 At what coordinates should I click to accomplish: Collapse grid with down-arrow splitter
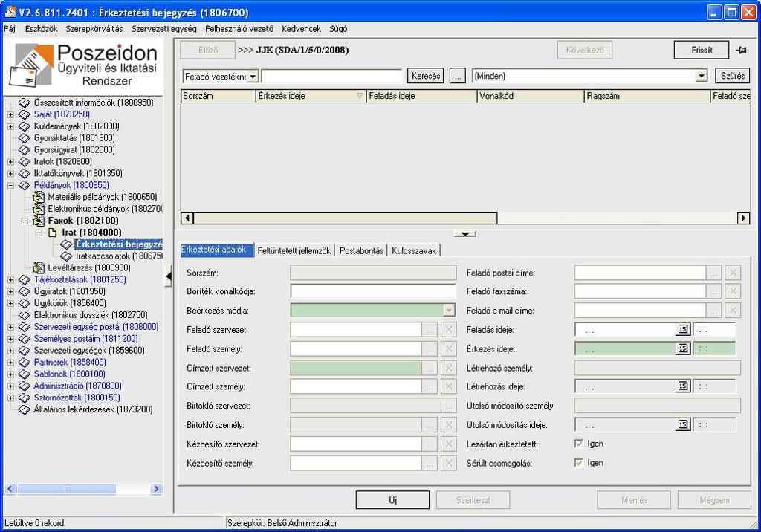tap(464, 234)
